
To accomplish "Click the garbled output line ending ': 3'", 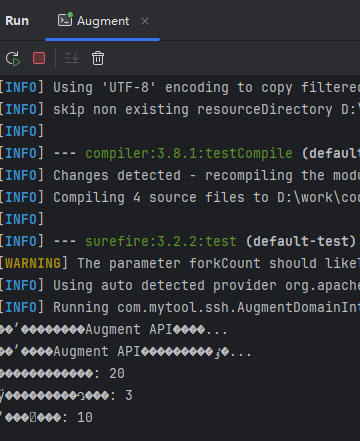I will (66, 395).
